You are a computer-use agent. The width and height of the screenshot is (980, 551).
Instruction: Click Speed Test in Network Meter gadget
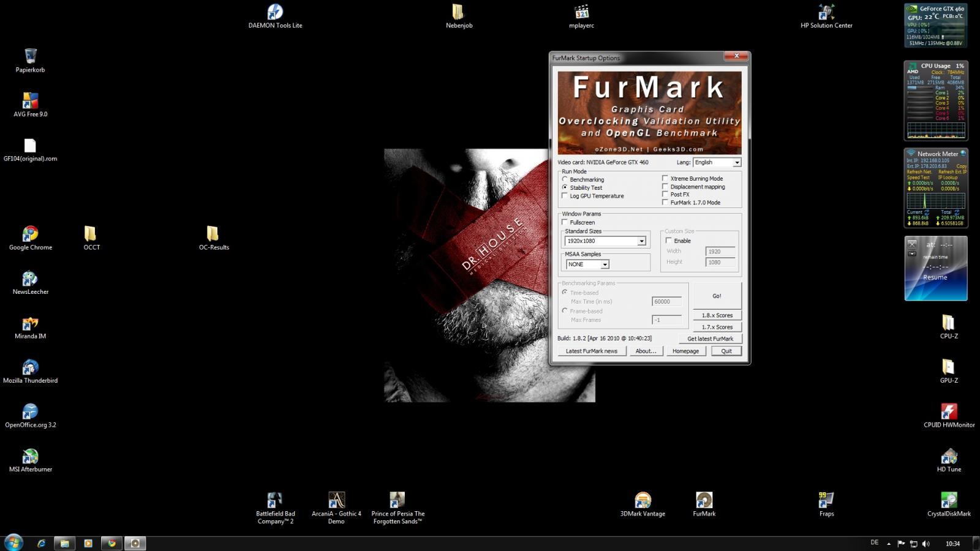[x=918, y=178]
